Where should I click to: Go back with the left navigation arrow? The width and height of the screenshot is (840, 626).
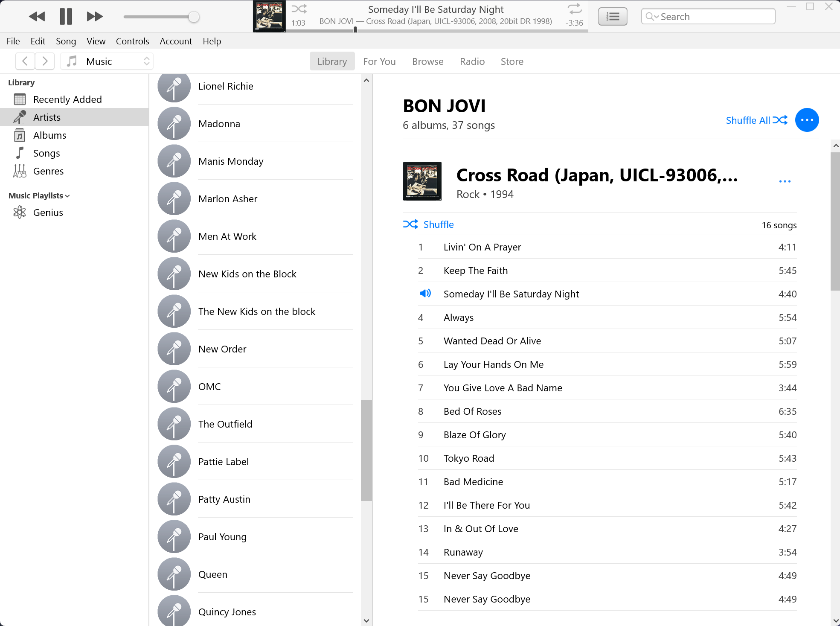click(25, 61)
